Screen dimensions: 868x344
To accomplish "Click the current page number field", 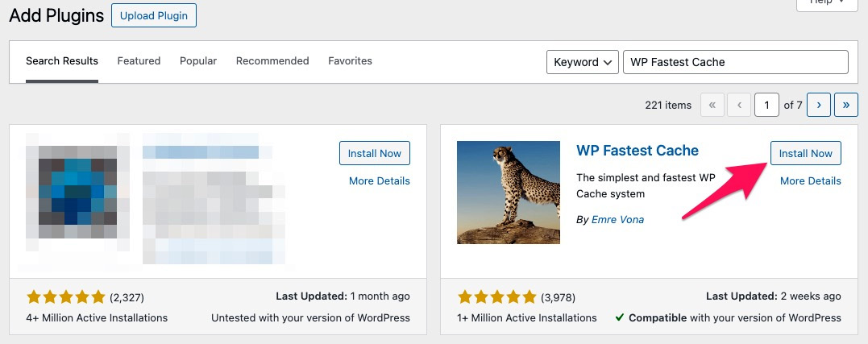I will pyautogui.click(x=766, y=105).
